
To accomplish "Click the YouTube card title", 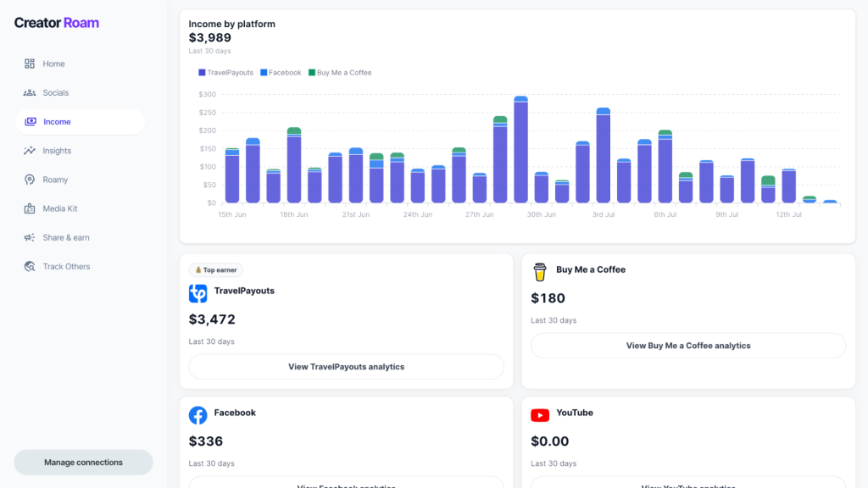I will tap(575, 413).
